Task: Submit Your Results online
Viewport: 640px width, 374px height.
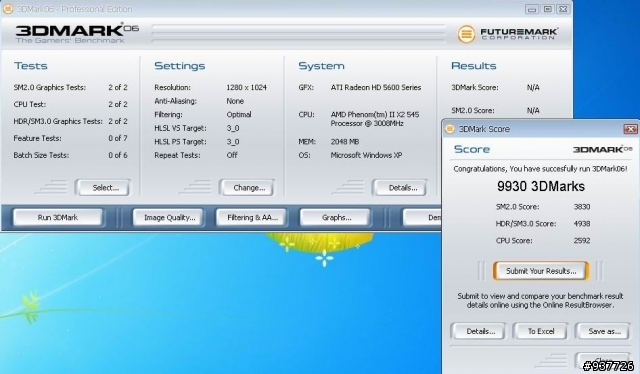Action: 541,271
